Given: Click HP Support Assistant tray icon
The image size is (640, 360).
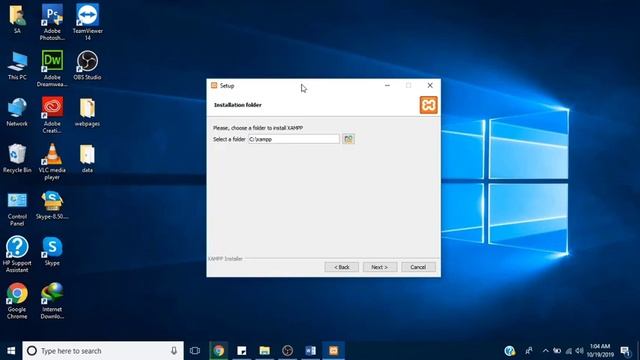Looking at the screenshot, I should (509, 351).
